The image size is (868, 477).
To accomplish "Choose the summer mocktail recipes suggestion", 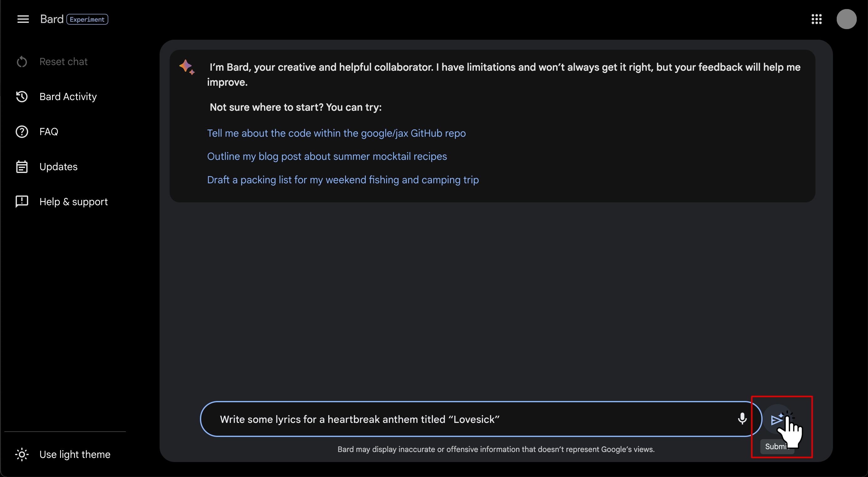I will 327,157.
